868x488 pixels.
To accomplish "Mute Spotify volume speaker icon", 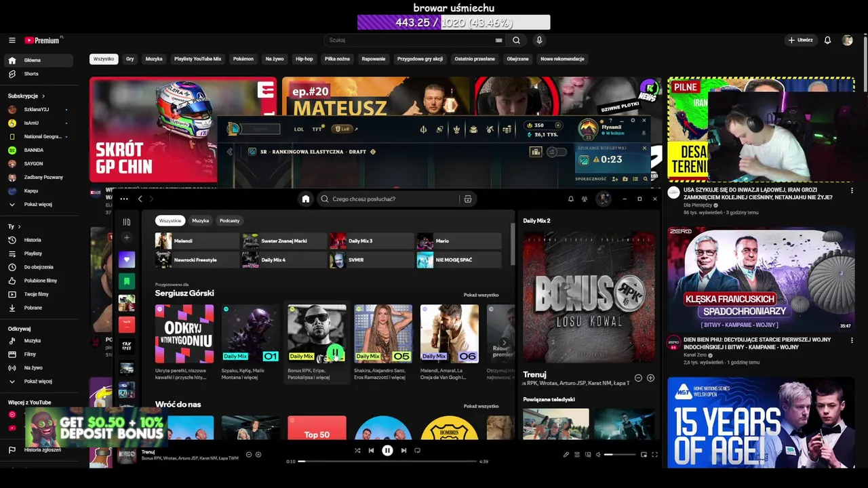I will coord(598,455).
